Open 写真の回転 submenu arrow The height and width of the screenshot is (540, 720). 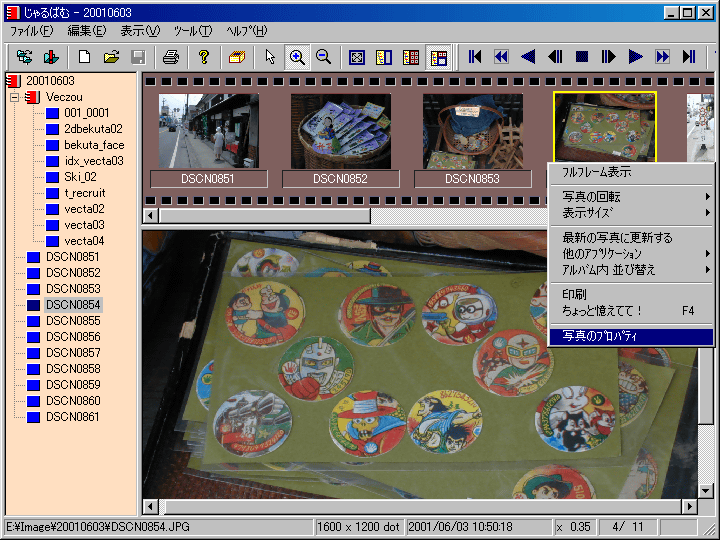tap(708, 197)
